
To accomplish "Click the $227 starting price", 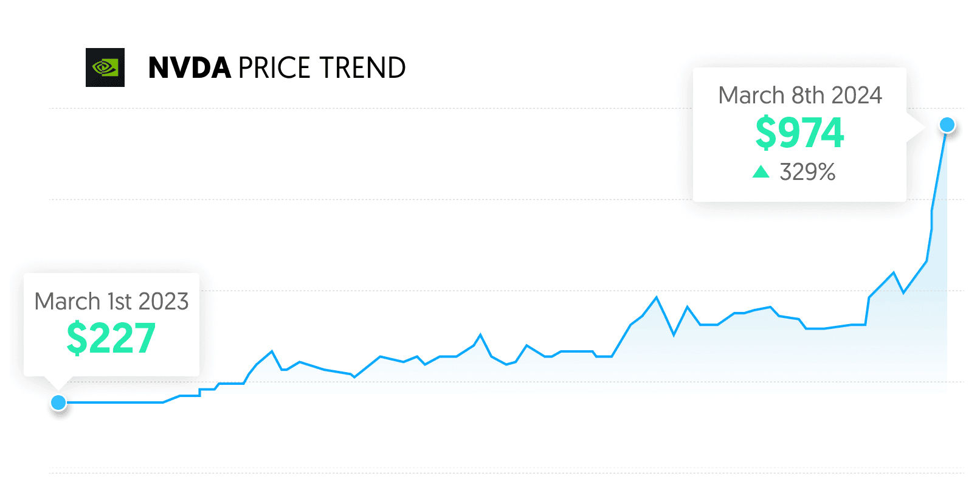I will pos(111,338).
